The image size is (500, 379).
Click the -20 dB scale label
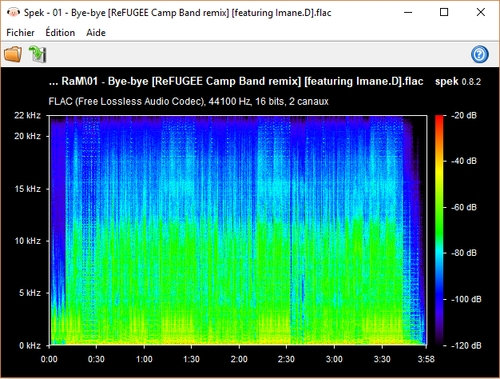(x=464, y=115)
